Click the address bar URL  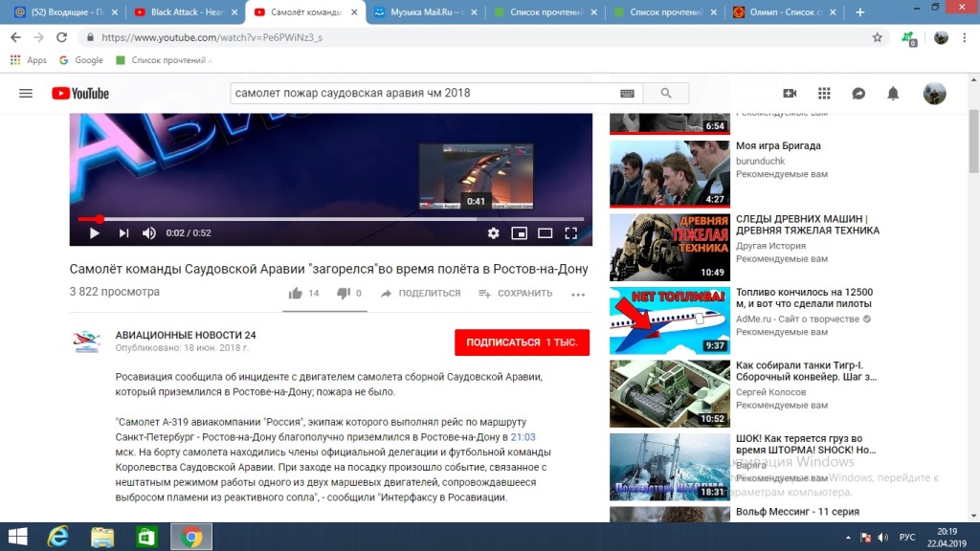tap(212, 37)
